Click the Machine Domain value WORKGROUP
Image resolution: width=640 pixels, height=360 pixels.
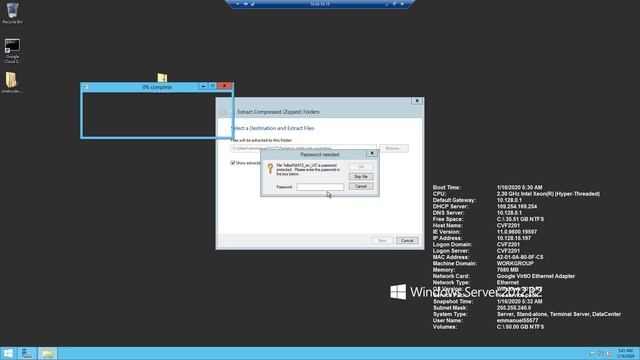tap(515, 263)
